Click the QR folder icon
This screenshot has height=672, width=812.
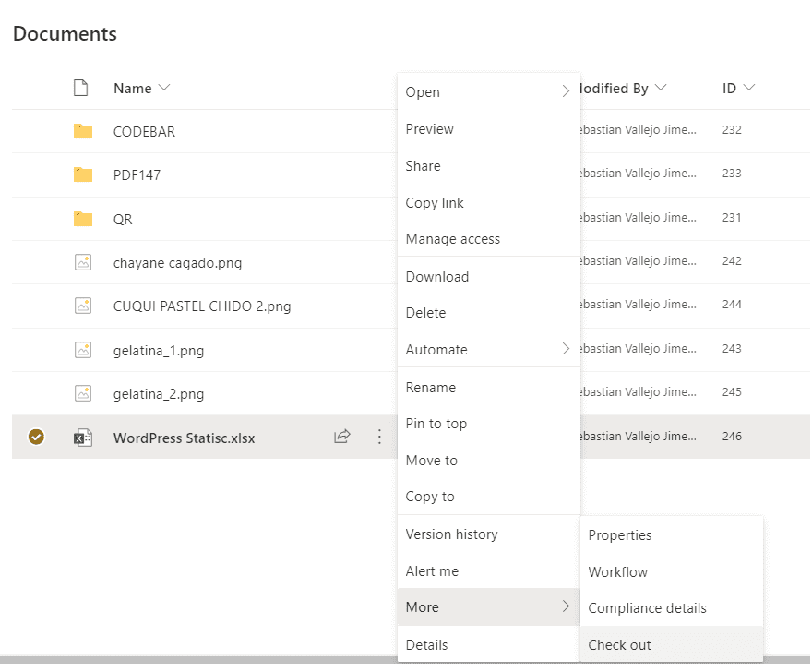pos(83,219)
